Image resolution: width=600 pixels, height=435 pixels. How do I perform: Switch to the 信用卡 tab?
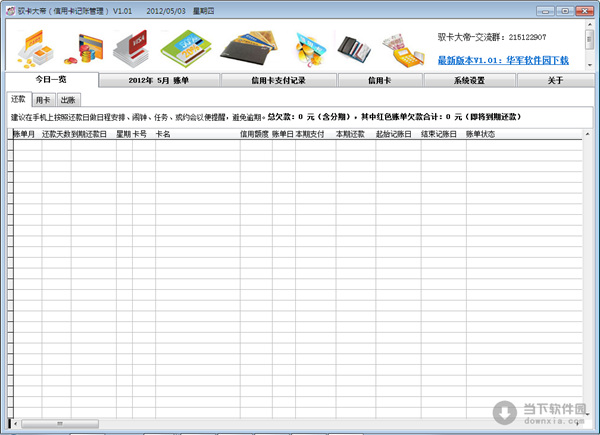pos(380,80)
